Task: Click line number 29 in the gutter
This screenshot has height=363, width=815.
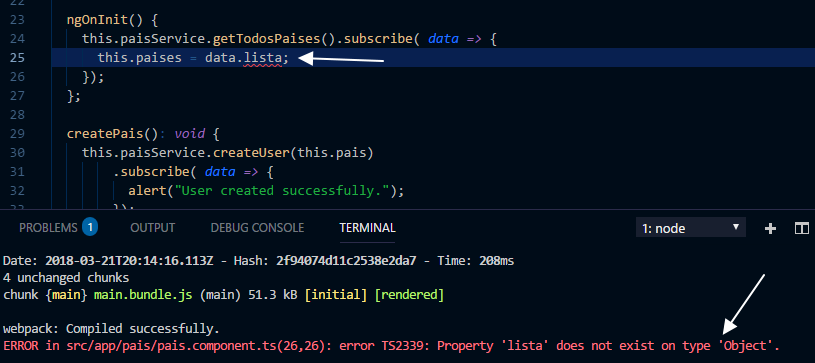Action: point(17,134)
